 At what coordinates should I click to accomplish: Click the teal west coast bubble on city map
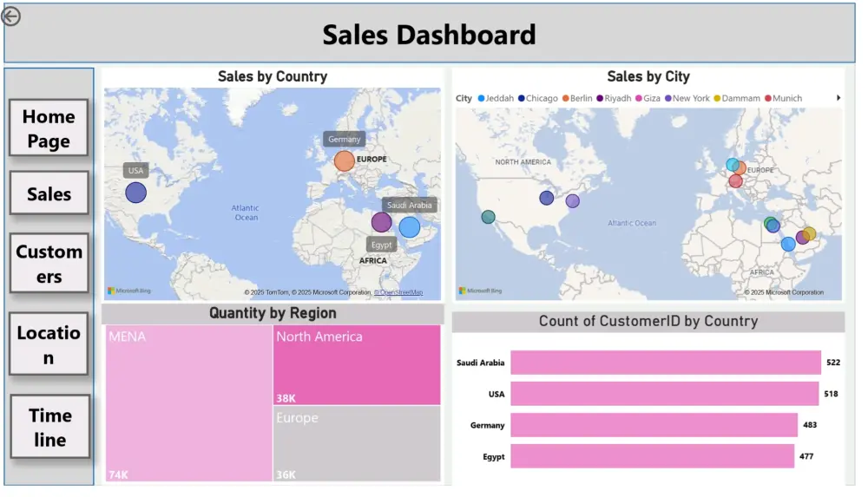coord(488,216)
